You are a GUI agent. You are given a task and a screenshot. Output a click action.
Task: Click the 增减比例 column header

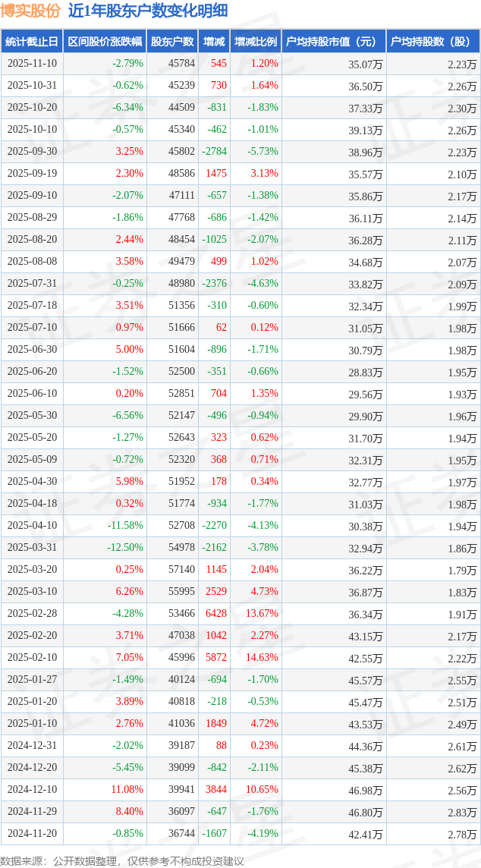256,42
